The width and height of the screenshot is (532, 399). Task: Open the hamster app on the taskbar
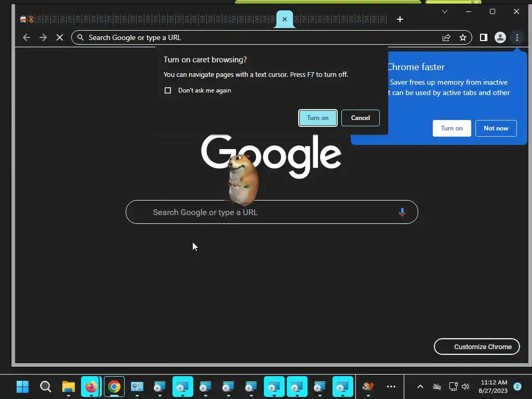pos(368,387)
